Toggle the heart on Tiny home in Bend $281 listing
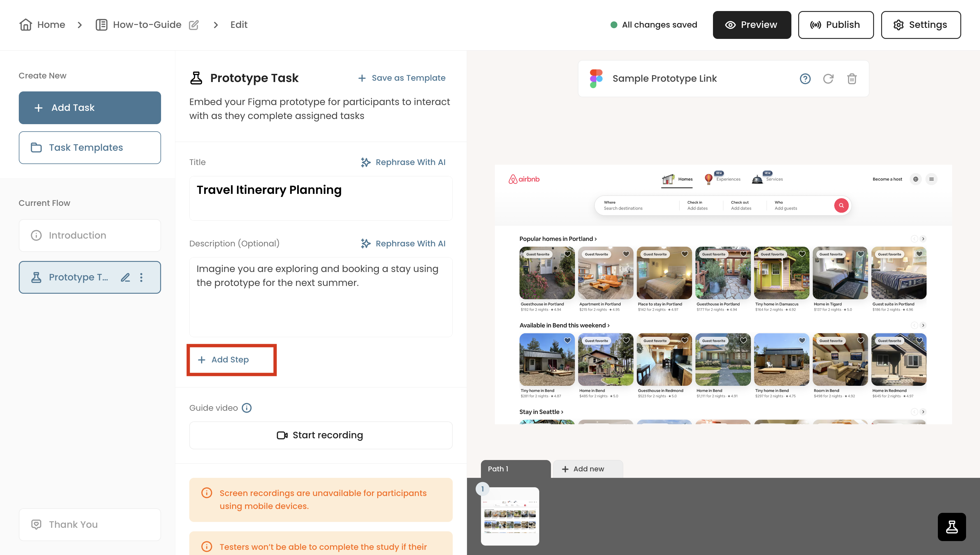Screen dimensions: 980x555 point(567,340)
